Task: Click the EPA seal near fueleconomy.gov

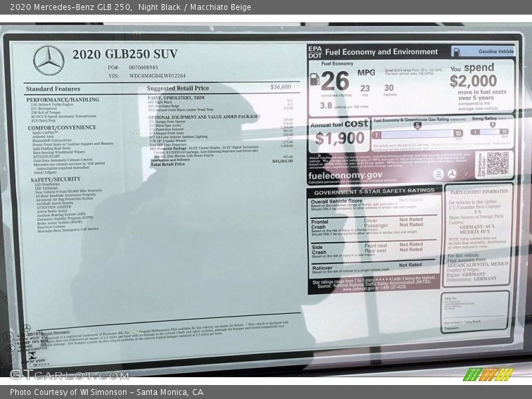Action: (438, 174)
